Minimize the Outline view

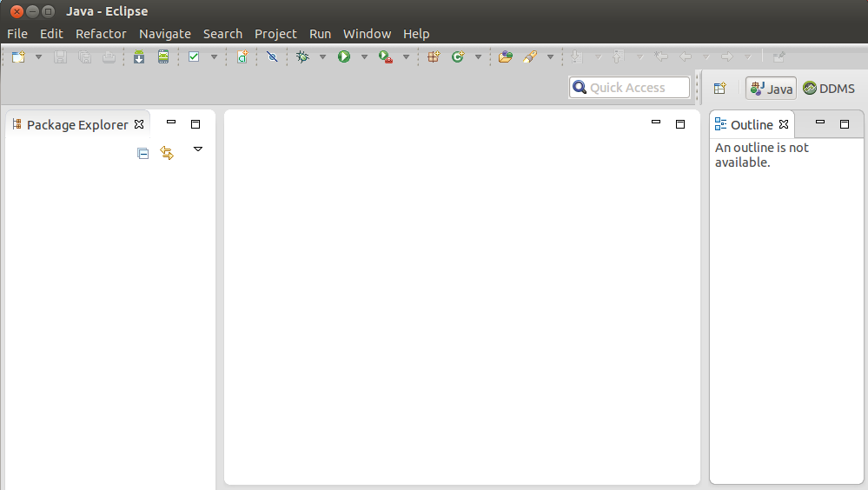coord(820,122)
